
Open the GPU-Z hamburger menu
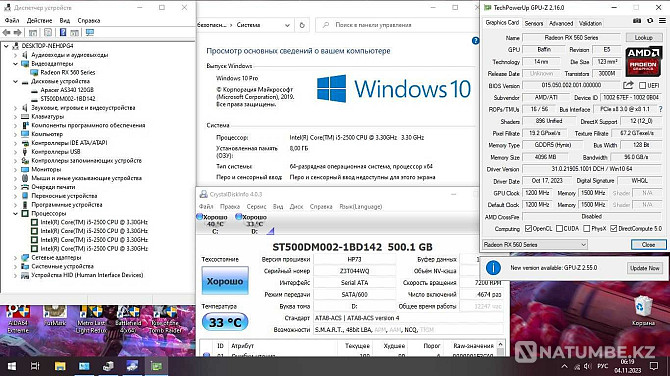click(x=662, y=21)
